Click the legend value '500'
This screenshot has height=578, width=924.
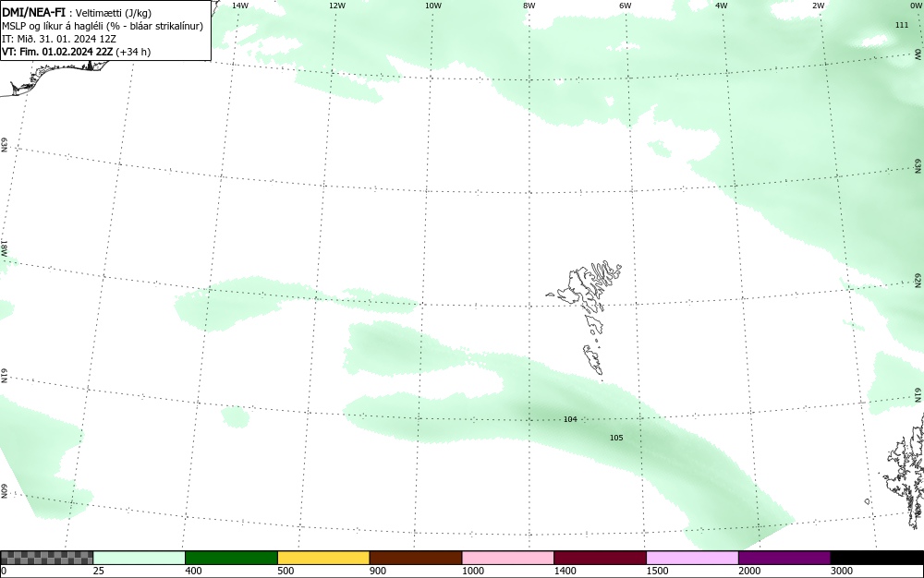[x=286, y=571]
